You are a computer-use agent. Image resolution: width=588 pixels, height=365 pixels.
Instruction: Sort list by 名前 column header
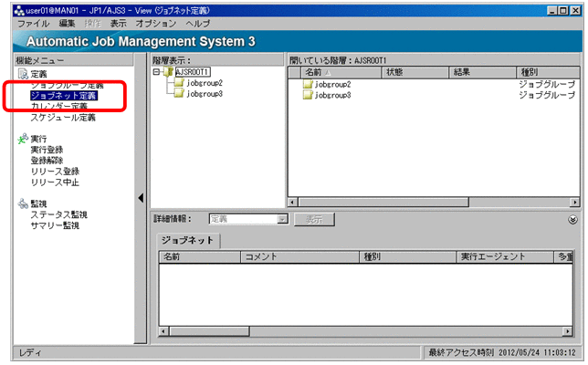[341, 72]
